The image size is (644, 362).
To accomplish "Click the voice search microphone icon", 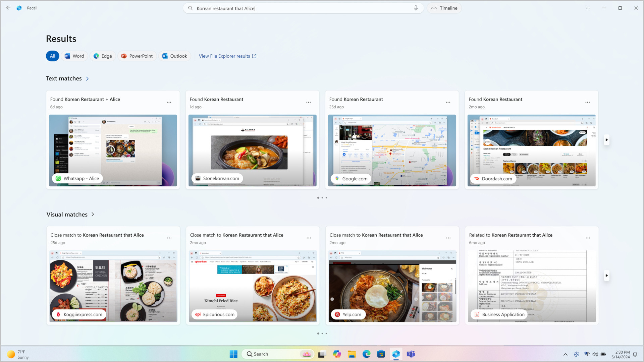I will 415,8.
